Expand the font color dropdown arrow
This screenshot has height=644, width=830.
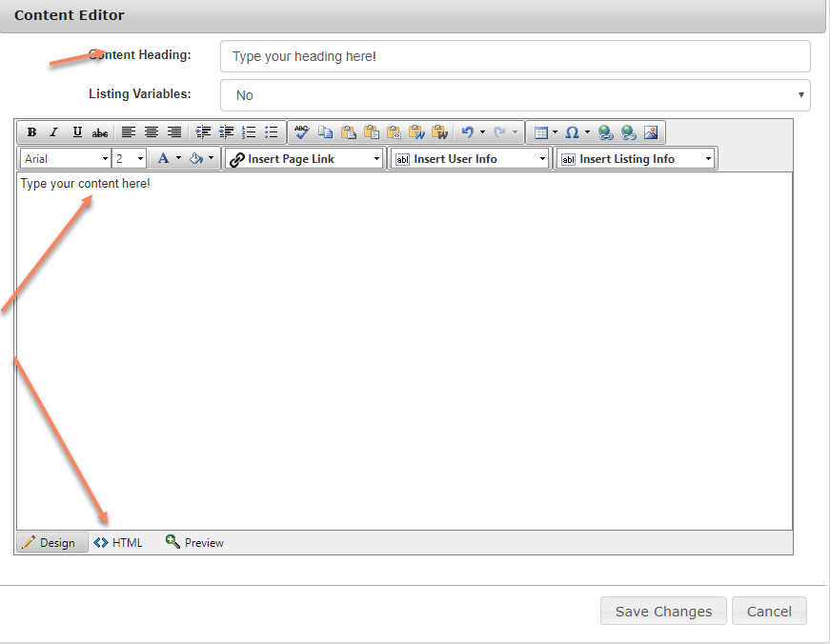click(x=178, y=158)
